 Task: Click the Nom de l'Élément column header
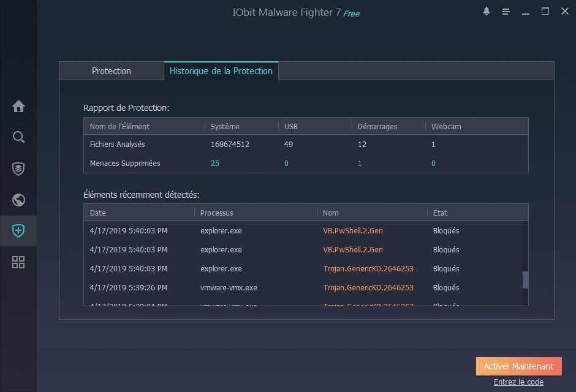pyautogui.click(x=145, y=126)
